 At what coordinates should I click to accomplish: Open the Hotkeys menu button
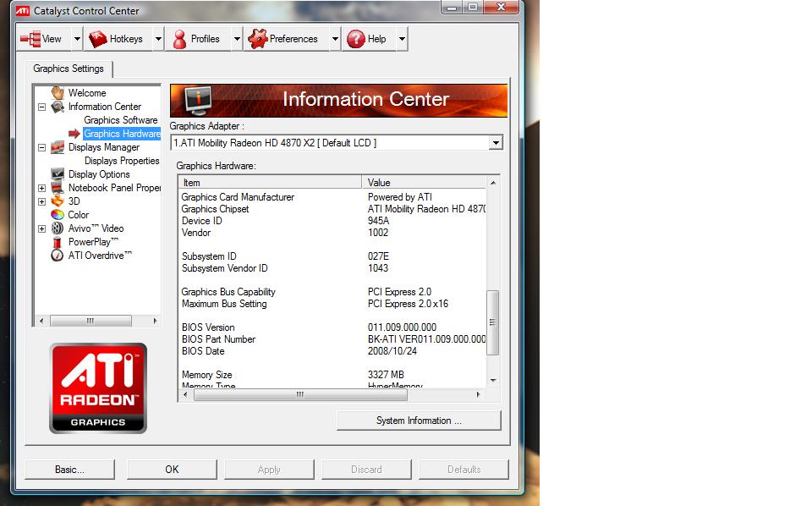click(x=119, y=39)
